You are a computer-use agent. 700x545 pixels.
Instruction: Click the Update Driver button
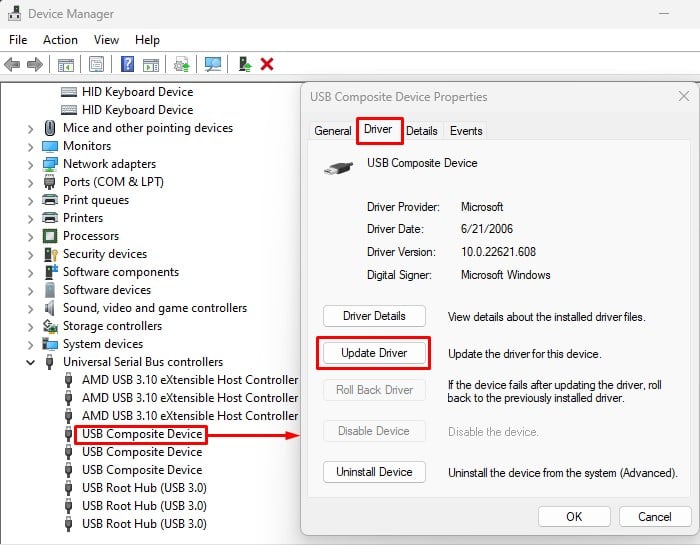pos(374,353)
